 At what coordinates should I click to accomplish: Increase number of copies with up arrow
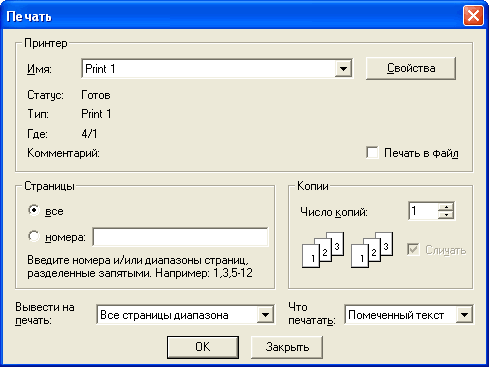point(446,206)
